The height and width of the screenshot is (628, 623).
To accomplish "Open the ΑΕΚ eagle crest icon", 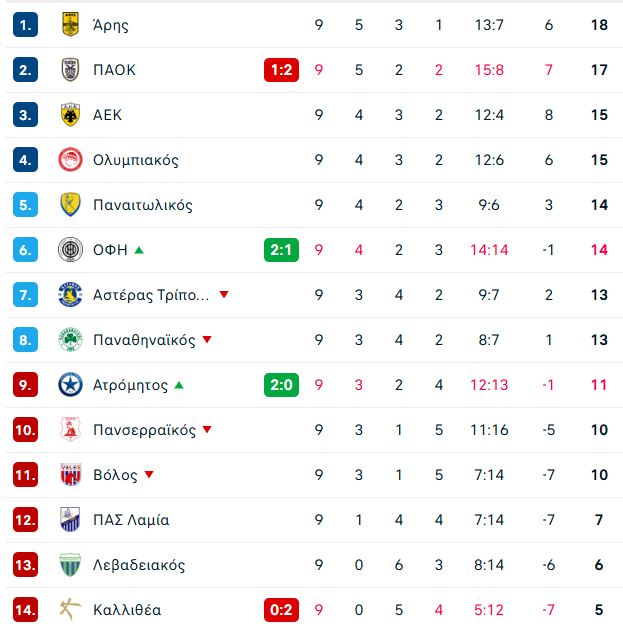I will pyautogui.click(x=70, y=115).
